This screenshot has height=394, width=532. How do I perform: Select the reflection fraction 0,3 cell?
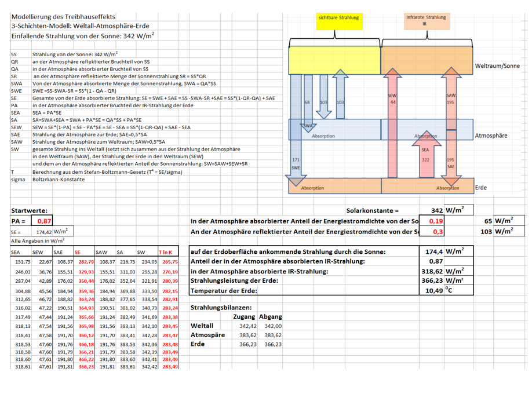point(432,231)
